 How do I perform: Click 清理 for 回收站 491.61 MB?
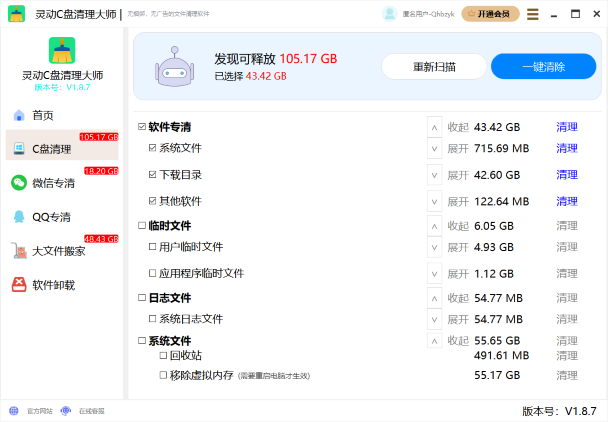tap(567, 355)
